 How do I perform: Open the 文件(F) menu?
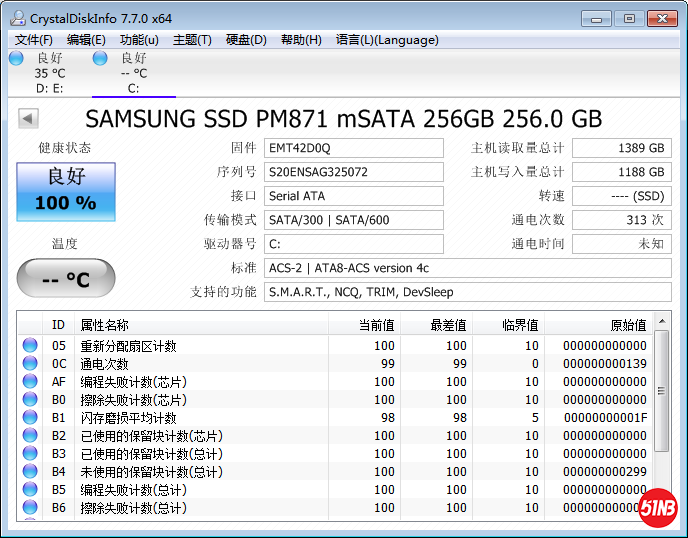point(34,40)
